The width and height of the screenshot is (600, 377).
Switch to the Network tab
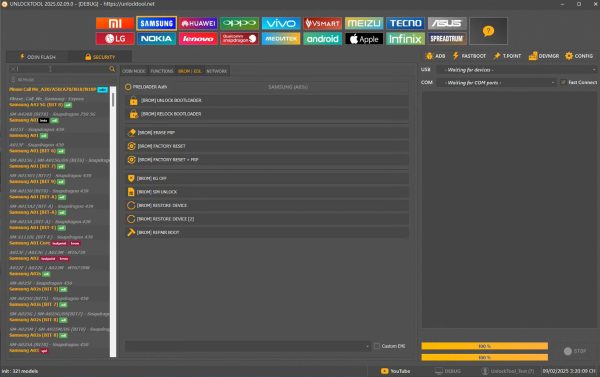217,71
